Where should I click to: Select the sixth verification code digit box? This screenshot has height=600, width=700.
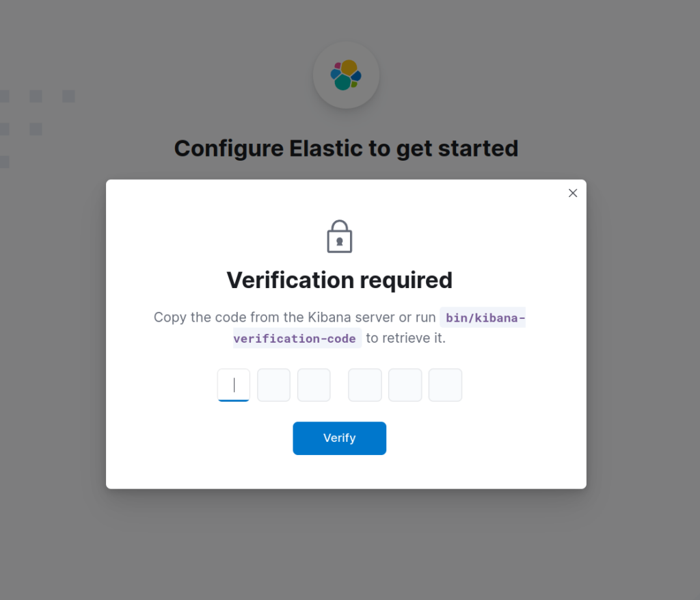tap(445, 385)
